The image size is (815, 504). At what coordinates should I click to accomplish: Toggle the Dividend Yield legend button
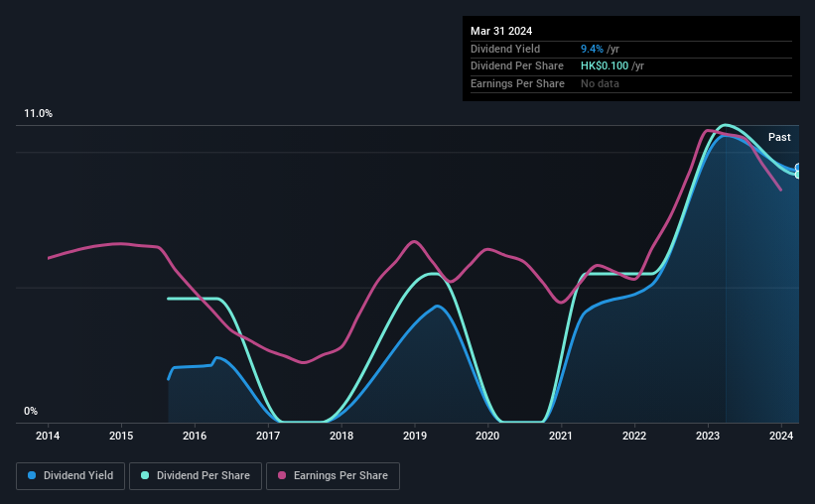(70, 475)
